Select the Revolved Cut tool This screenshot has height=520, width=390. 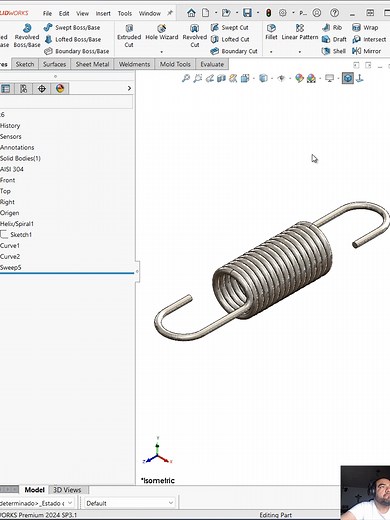(195, 36)
